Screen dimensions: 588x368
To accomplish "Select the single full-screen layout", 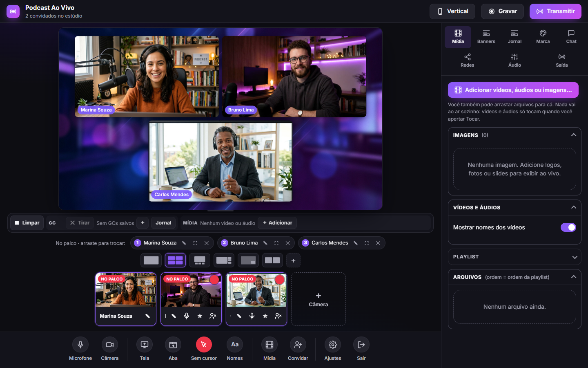I will pyautogui.click(x=151, y=260).
